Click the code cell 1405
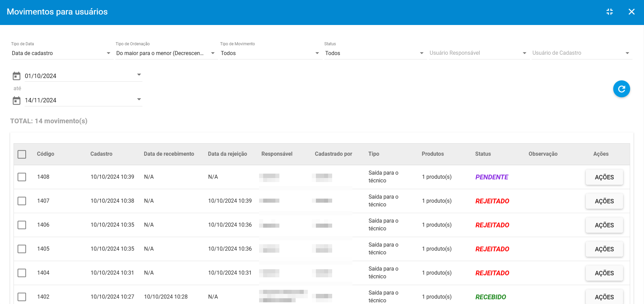Screen dimensions: 644x304 pyautogui.click(x=43, y=249)
